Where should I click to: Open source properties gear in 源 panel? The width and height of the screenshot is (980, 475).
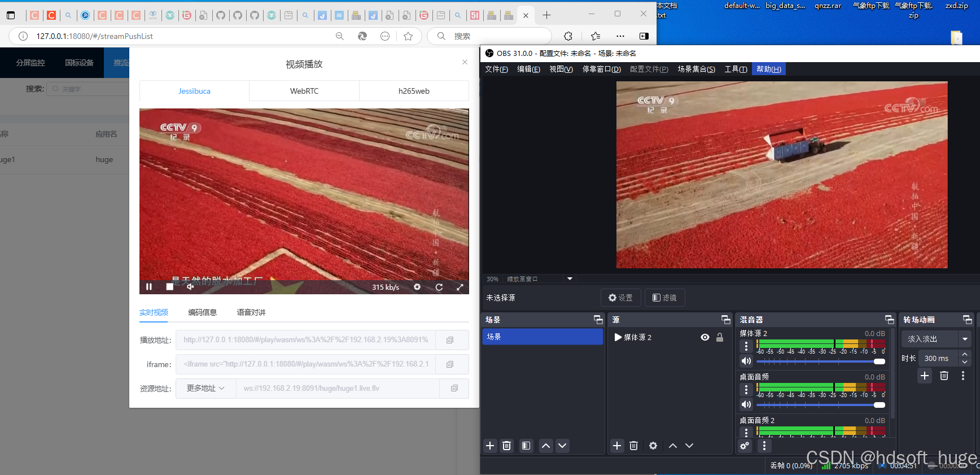[653, 446]
